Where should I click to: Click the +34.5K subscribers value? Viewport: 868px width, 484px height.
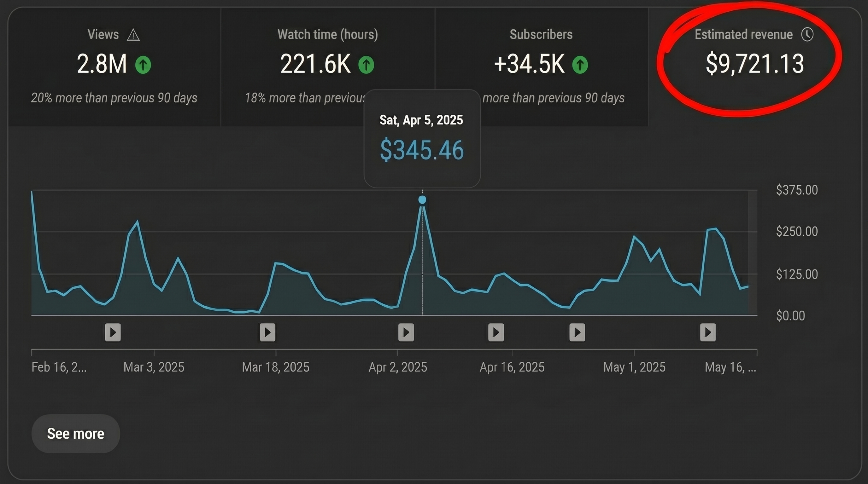click(x=529, y=64)
